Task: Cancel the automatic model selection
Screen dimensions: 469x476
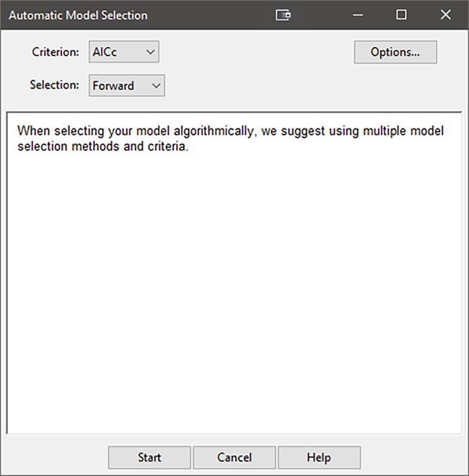Action: (x=234, y=457)
